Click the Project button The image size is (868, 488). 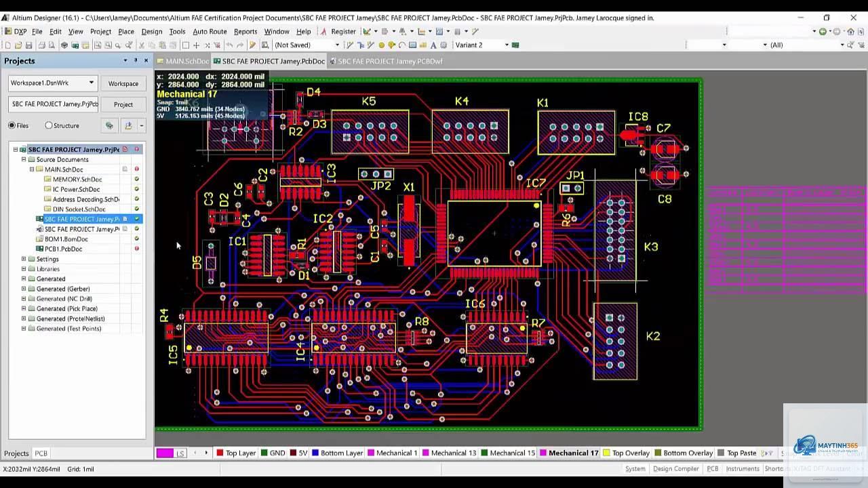click(x=123, y=104)
